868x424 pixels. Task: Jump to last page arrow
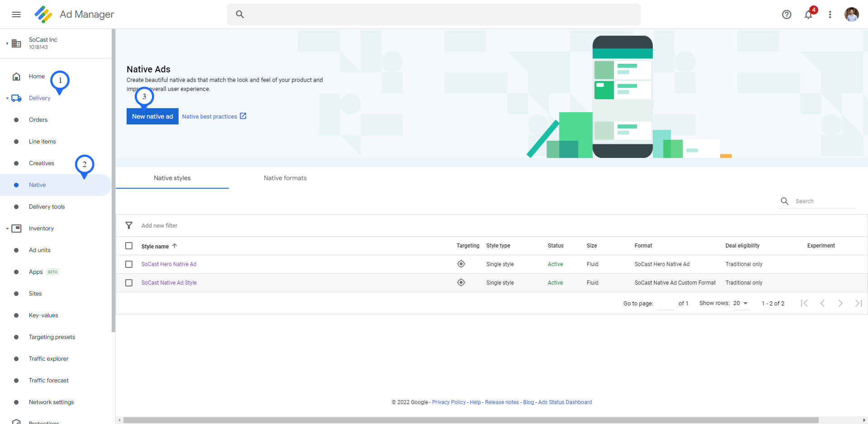coord(858,303)
